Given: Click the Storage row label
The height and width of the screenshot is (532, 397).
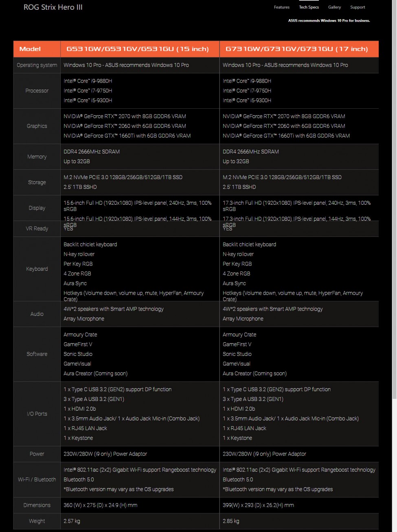Looking at the screenshot, I should pos(37,182).
